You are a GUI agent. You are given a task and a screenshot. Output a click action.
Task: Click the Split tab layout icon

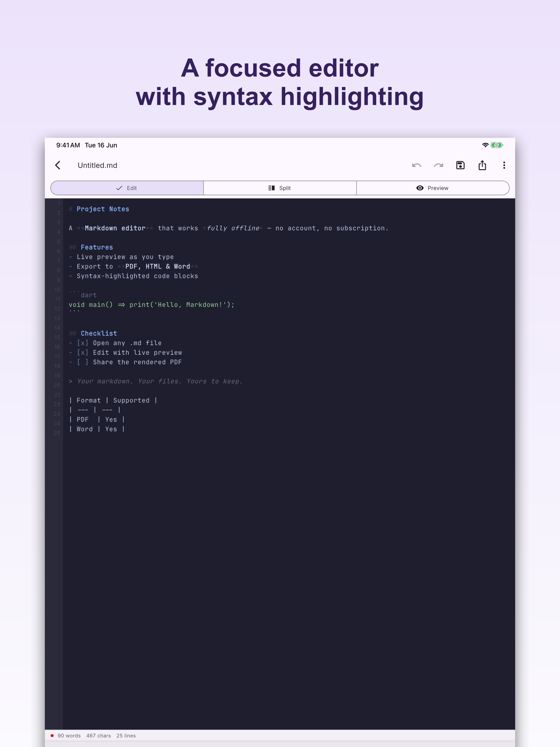pos(271,188)
